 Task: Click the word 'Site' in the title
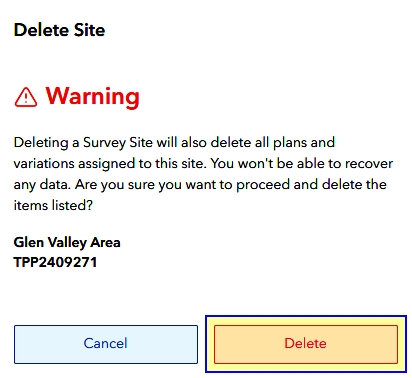coord(89,30)
